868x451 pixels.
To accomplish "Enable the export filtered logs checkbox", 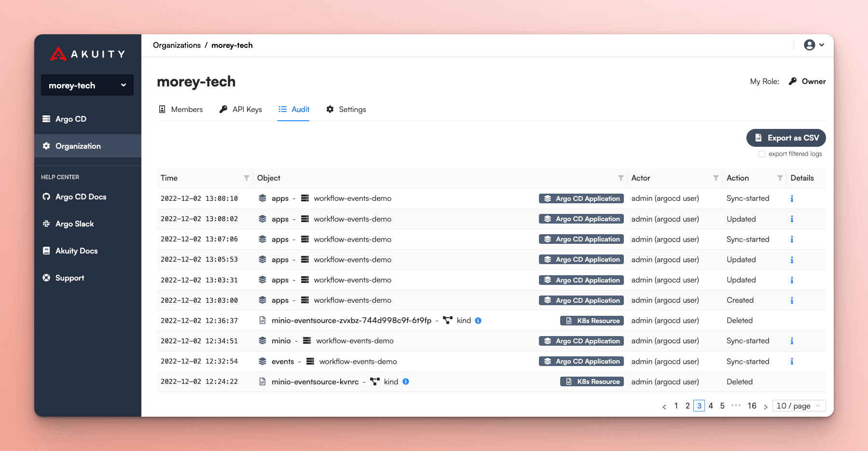I will 762,154.
